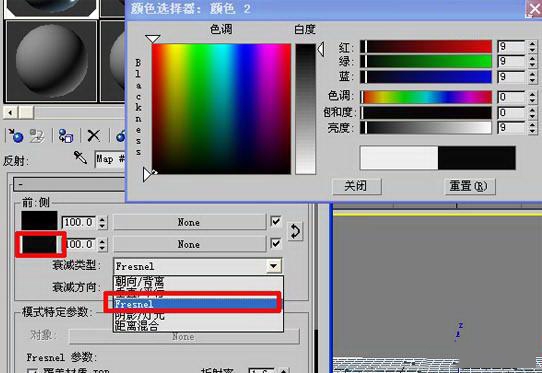This screenshot has width=542, height=373.
Task: Click first None map button in 前:侧
Action: pos(189,222)
